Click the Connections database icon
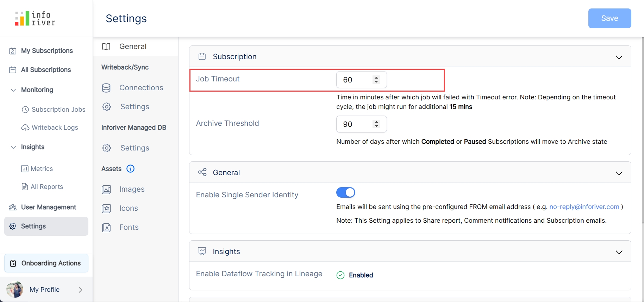The image size is (644, 302). coord(106,88)
